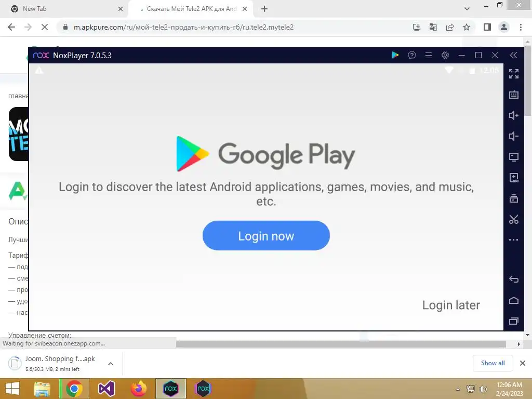Stop loading the page in Chrome

(45, 27)
